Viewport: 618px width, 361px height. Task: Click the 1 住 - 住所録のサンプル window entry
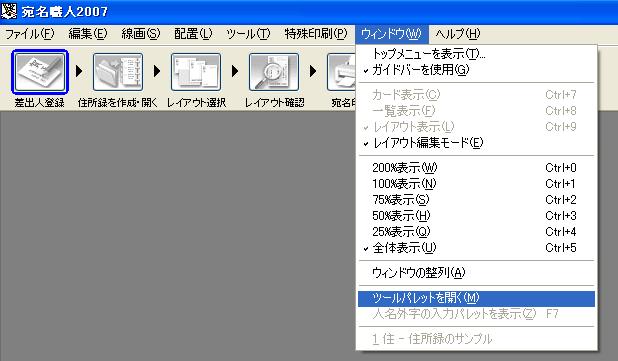click(476, 339)
